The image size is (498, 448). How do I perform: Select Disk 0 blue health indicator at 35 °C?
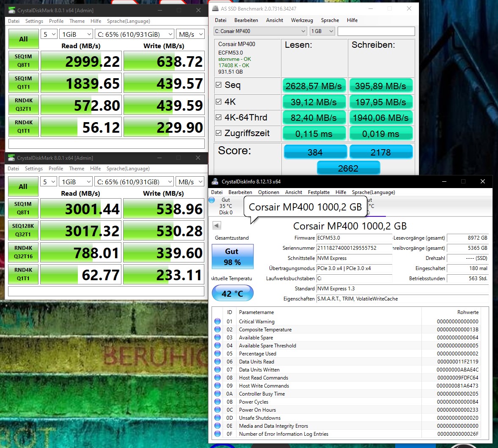coord(212,200)
